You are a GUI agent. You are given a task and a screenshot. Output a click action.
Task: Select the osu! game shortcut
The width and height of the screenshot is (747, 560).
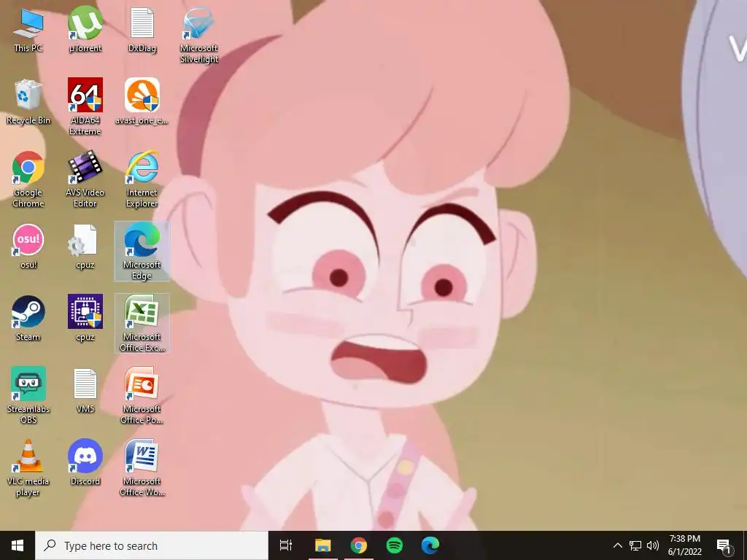click(x=28, y=247)
